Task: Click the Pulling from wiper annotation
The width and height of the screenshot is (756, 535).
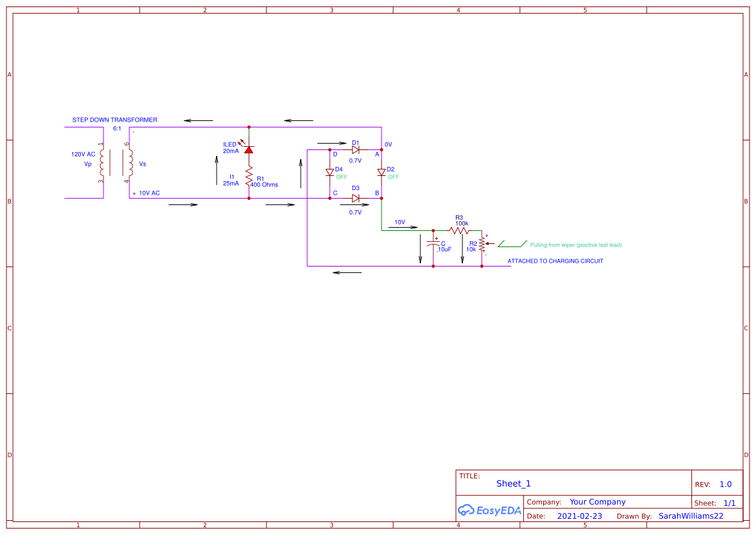Action: click(574, 245)
